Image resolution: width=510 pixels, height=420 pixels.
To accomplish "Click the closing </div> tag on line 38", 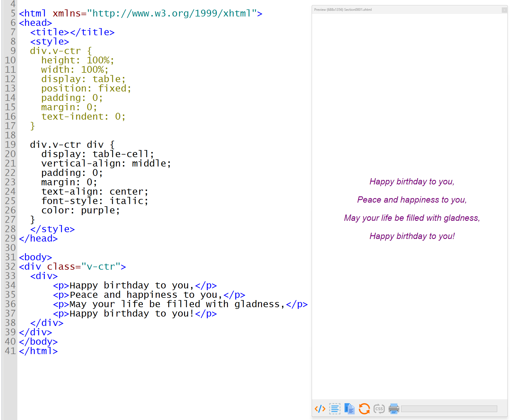I will (x=47, y=323).
